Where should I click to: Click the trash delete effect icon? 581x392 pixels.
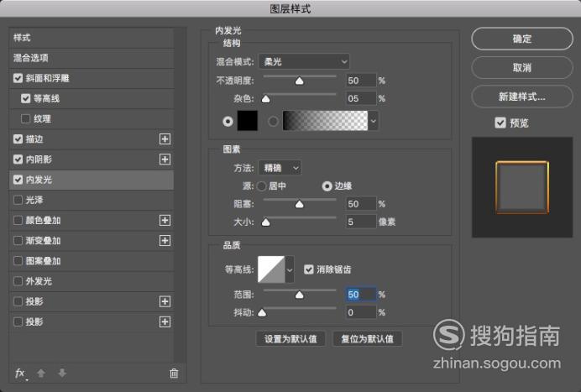click(174, 374)
